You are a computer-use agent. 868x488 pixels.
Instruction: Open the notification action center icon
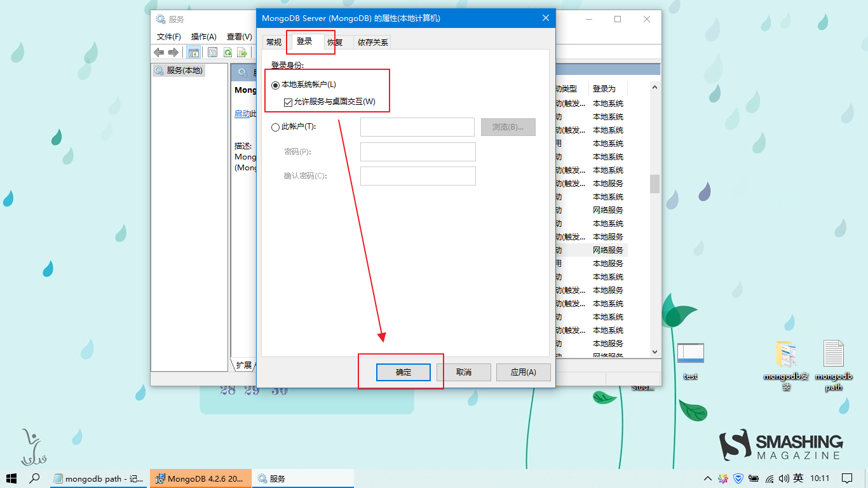tap(847, 478)
